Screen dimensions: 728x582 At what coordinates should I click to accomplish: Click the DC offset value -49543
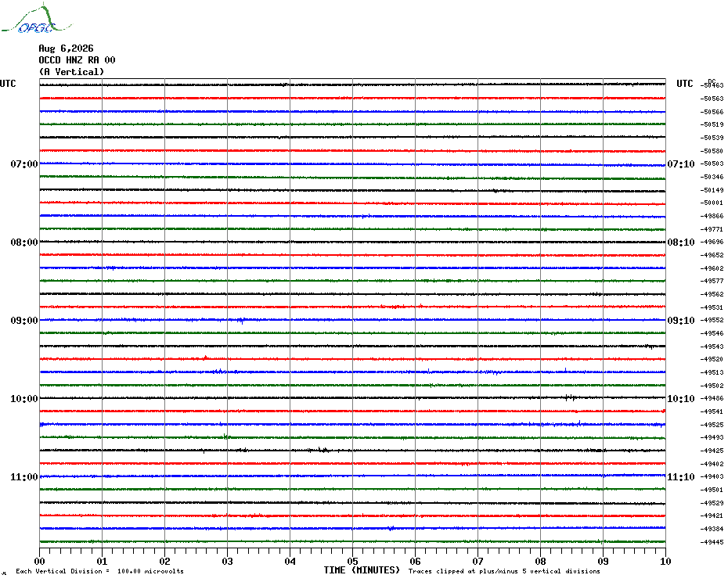coord(712,347)
